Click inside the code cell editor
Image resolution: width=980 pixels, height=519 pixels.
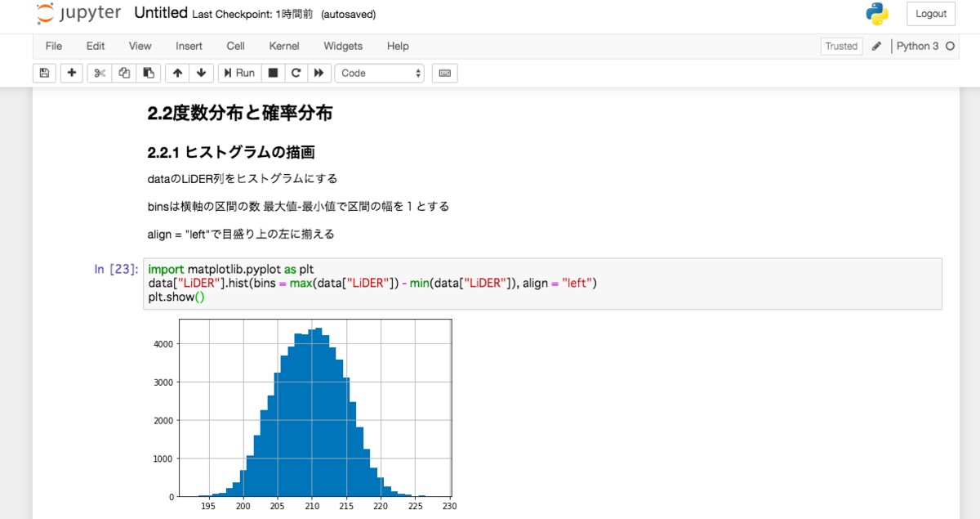tap(542, 284)
